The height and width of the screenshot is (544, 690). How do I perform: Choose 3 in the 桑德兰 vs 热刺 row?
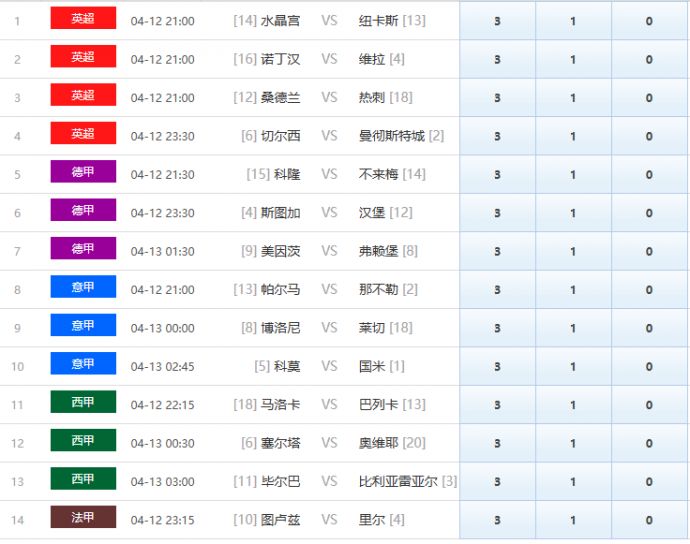[x=497, y=97]
